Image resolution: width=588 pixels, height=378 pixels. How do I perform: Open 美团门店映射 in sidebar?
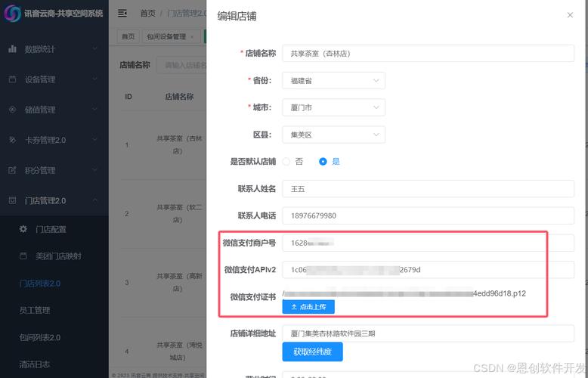pos(54,256)
